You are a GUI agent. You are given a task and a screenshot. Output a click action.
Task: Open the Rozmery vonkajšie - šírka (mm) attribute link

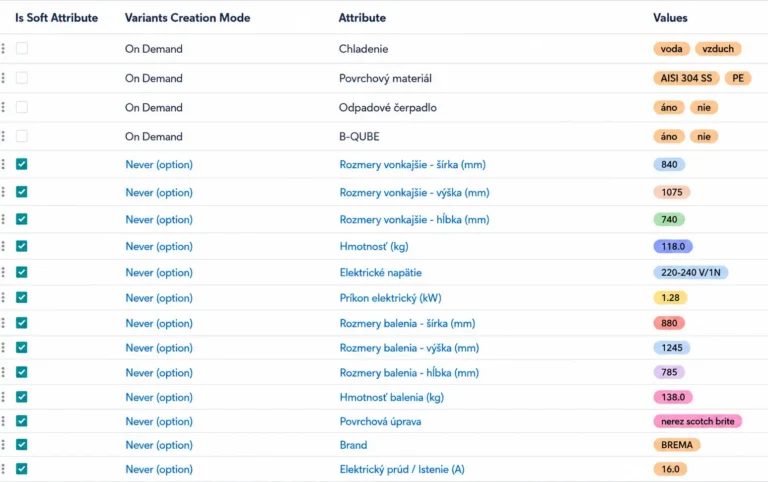point(412,165)
